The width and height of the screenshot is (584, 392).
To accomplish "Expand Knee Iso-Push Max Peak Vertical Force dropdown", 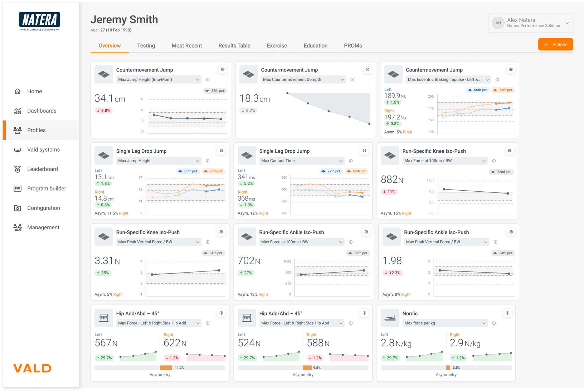I will (x=159, y=242).
